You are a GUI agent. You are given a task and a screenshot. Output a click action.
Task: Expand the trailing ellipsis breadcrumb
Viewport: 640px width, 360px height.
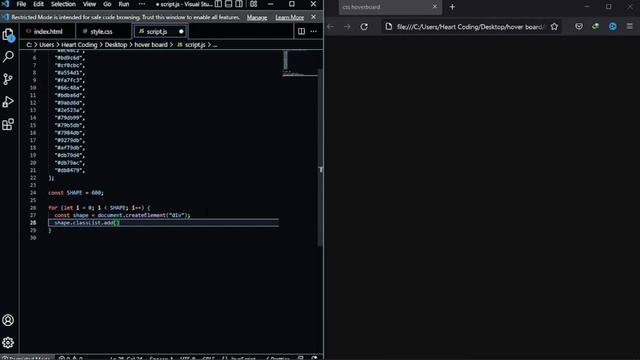tap(215, 45)
